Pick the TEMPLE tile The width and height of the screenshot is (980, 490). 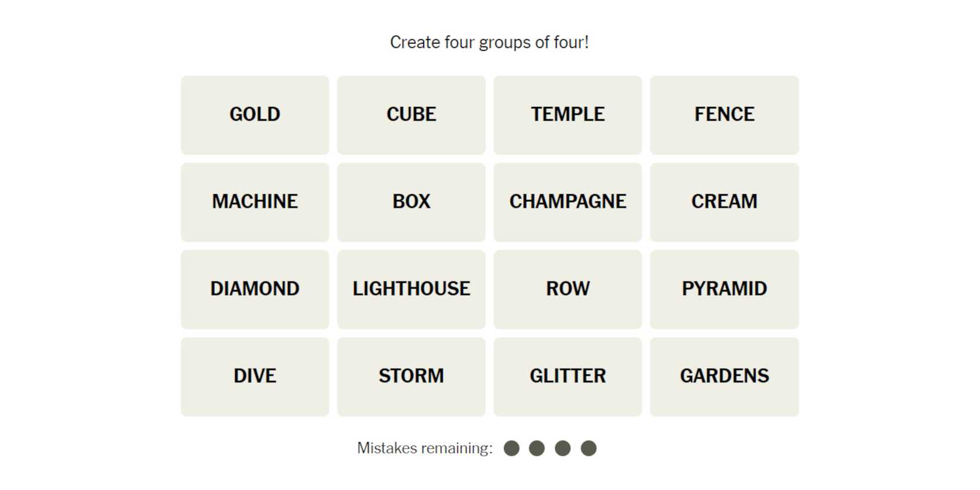click(567, 115)
